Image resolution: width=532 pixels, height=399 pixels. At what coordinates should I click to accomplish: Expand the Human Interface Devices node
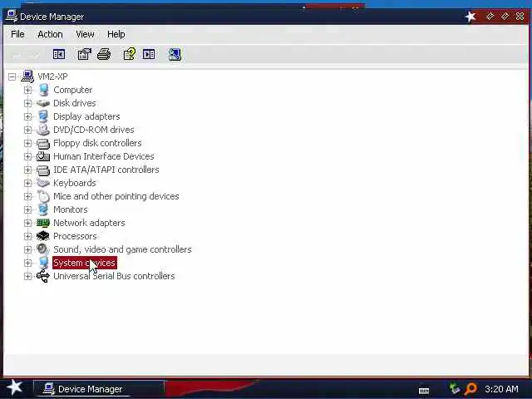(x=27, y=156)
